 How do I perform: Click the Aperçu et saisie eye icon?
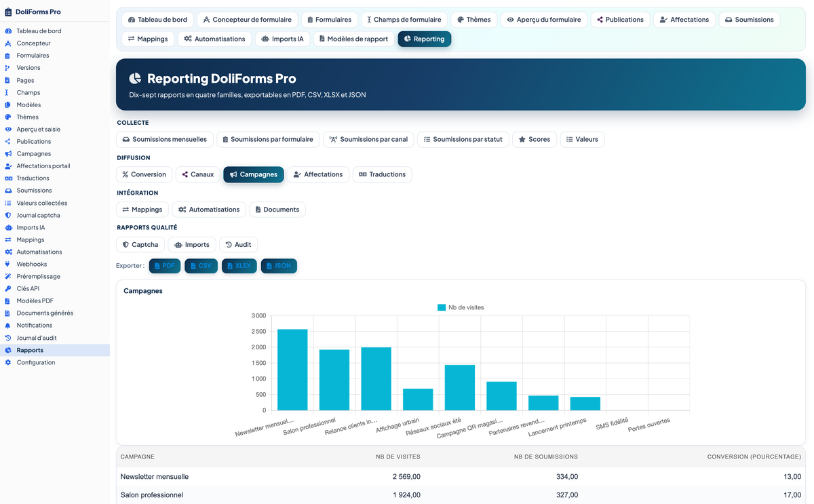[x=8, y=129]
